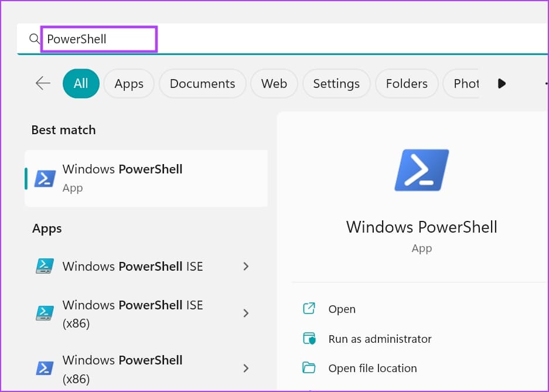Select the All filter tab
Image resolution: width=549 pixels, height=392 pixels.
point(81,84)
